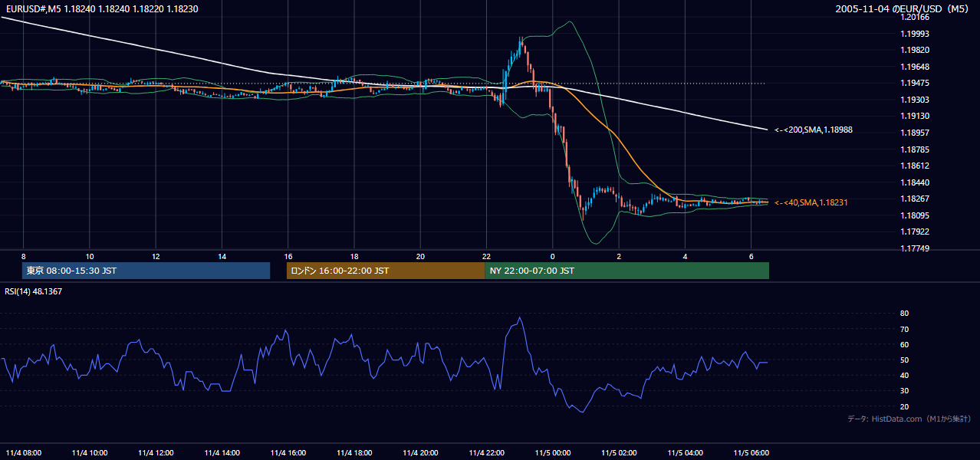Screen dimensions: 980x460
Task: Click hour 12 on price chart time axis
Action: coord(156,257)
